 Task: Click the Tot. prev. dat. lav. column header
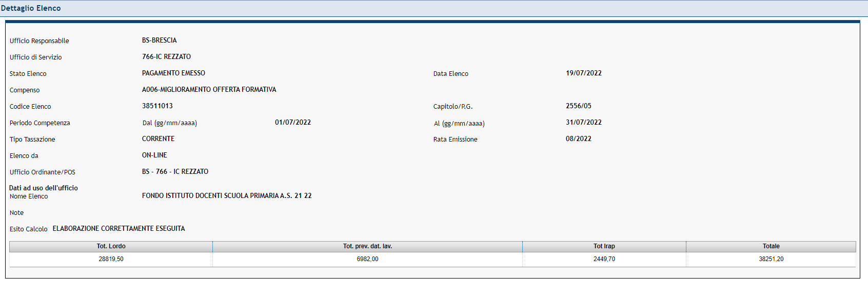[367, 246]
